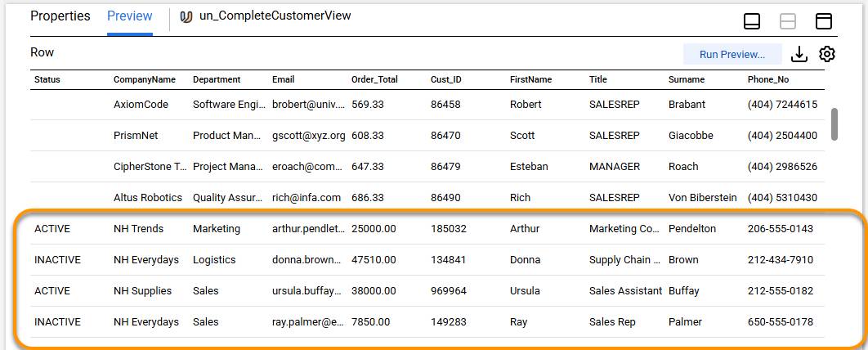Select the CipherStone company cell
The image size is (868, 350).
pyautogui.click(x=150, y=167)
